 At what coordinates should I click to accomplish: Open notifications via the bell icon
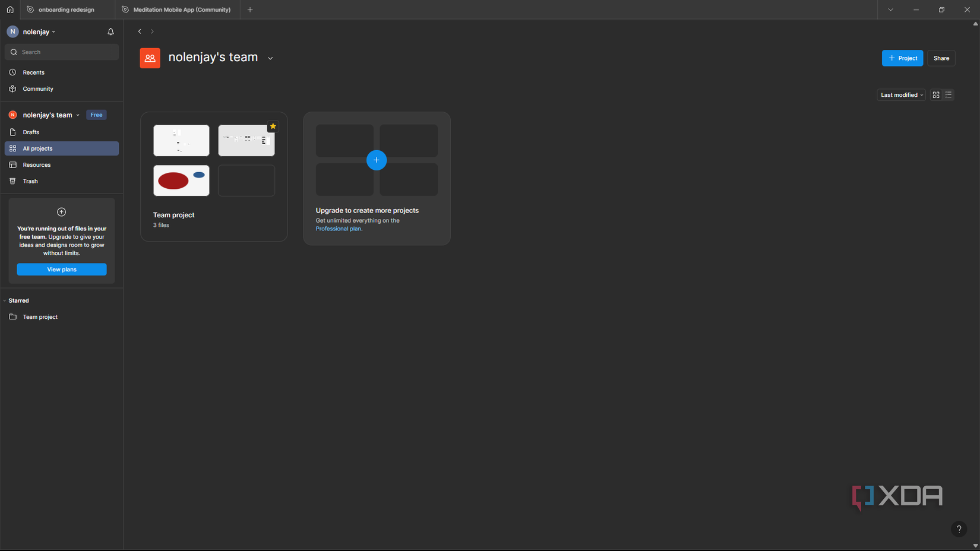[110, 31]
